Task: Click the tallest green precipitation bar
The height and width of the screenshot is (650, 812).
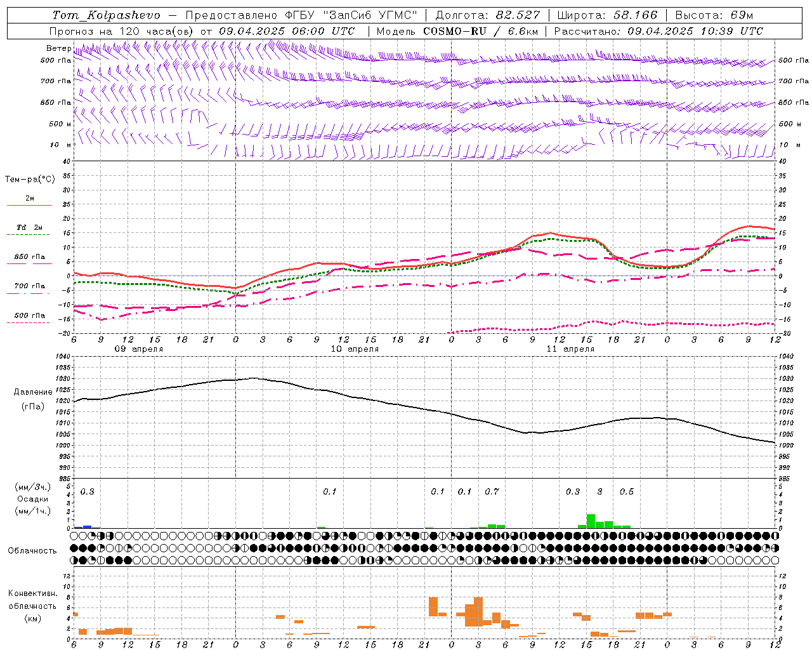Action: coord(591,521)
